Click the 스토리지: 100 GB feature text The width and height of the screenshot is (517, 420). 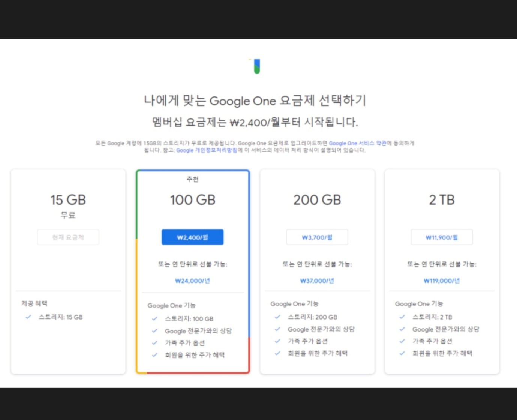[189, 319]
